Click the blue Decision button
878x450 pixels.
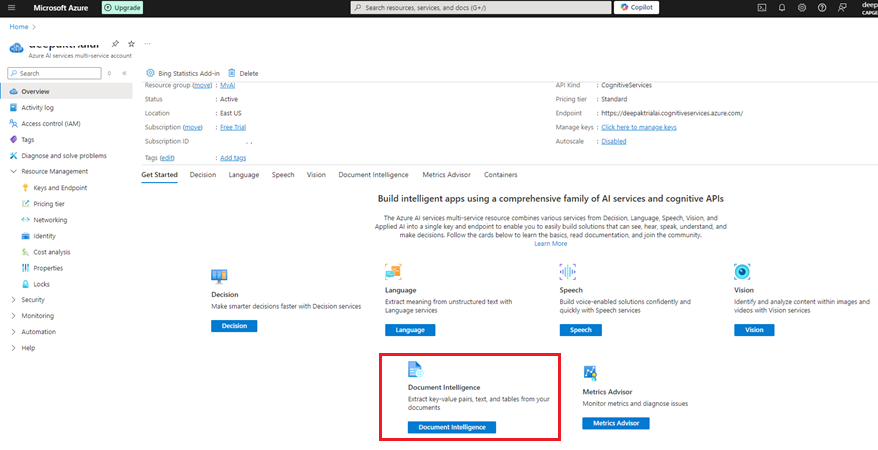[x=234, y=326]
